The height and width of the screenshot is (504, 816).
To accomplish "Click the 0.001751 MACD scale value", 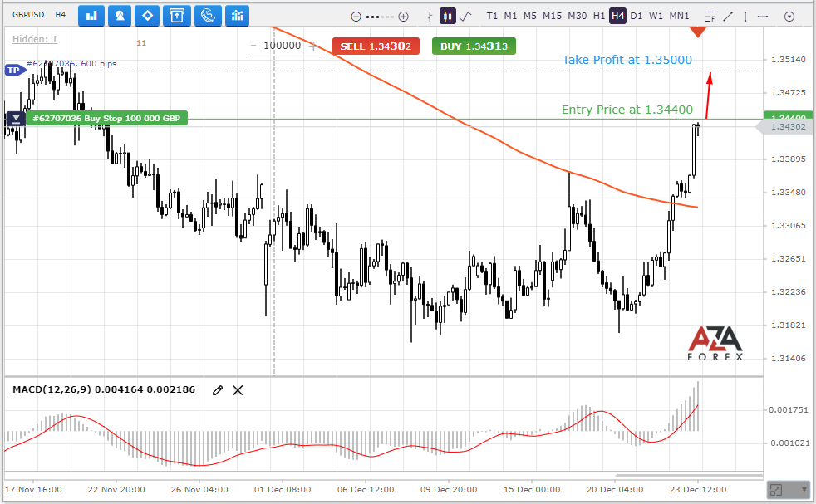I will [x=789, y=410].
